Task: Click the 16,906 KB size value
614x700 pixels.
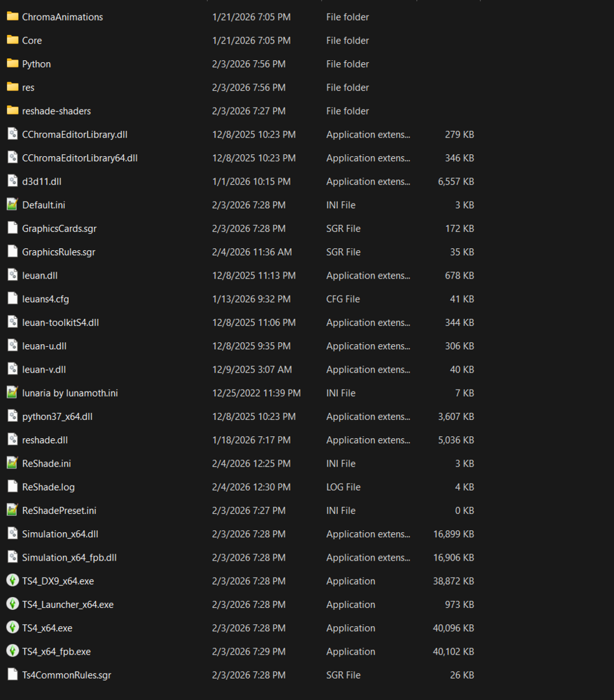Action: 454,557
